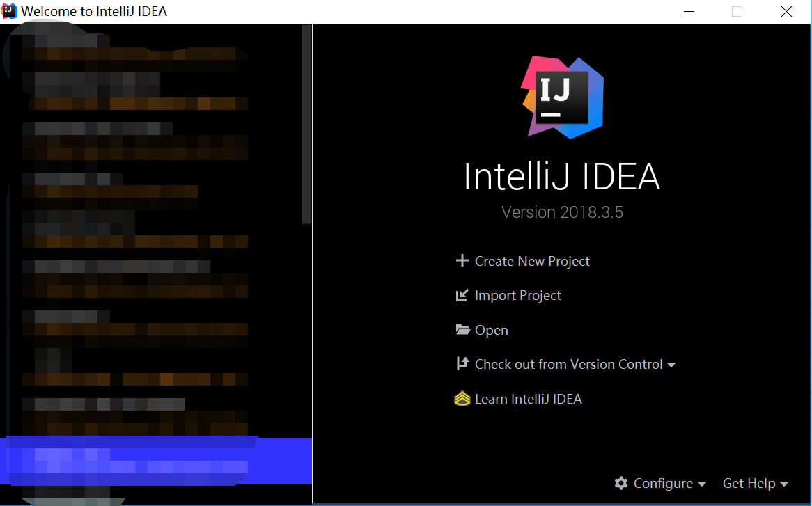Click the recent projects list scrollbar
Screen dimensions: 812x506
coord(306,124)
